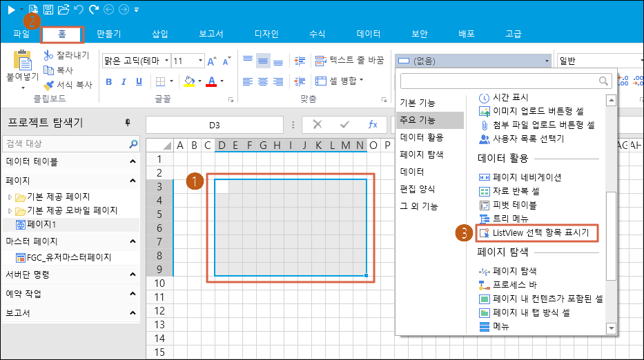Open the font size dropdown
644x360 pixels.
(x=200, y=61)
